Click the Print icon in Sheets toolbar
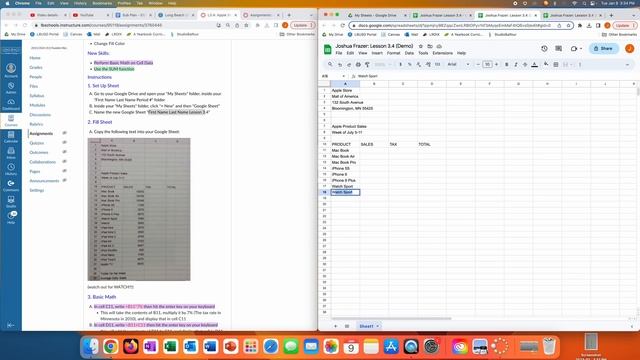 point(358,64)
